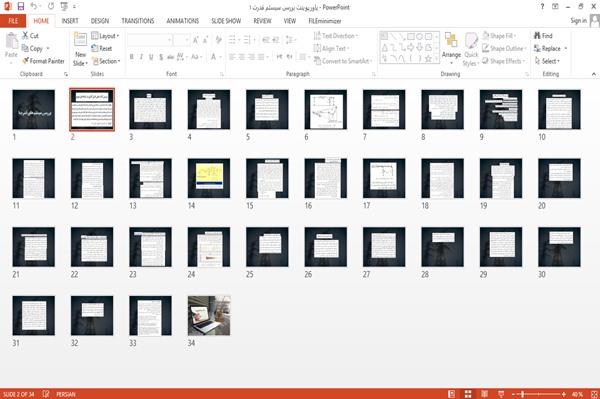This screenshot has height=399, width=600.
Task: Toggle Align Left paragraph alignment
Action: click(x=232, y=57)
